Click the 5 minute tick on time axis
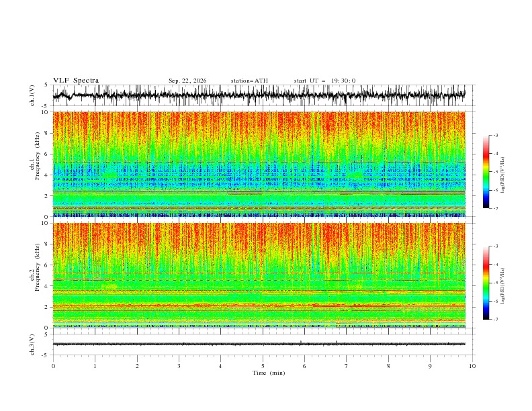The image size is (532, 411). coord(263,366)
